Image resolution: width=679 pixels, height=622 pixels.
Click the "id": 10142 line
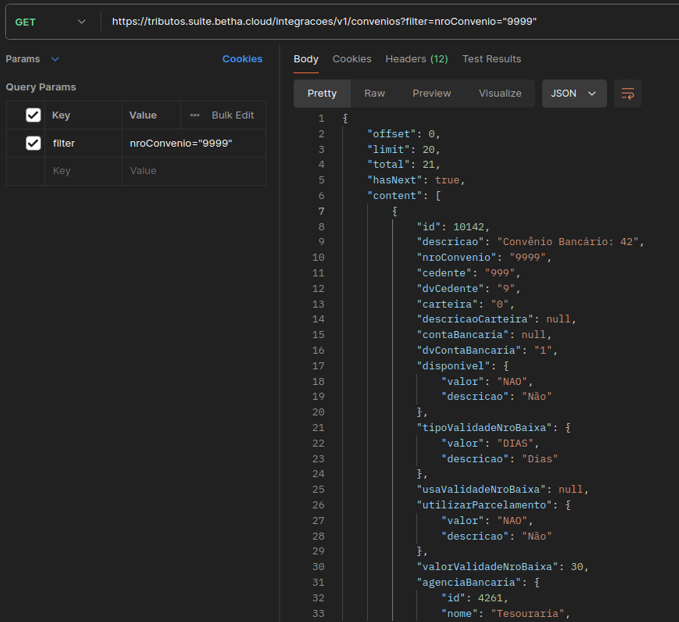453,227
